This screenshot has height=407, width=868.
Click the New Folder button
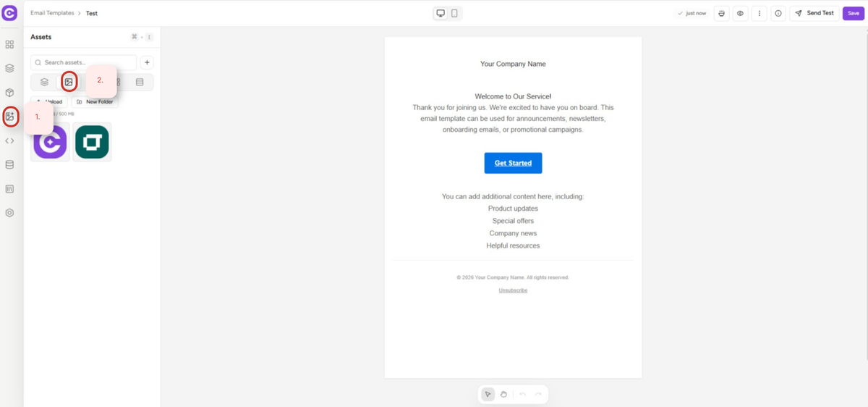94,102
